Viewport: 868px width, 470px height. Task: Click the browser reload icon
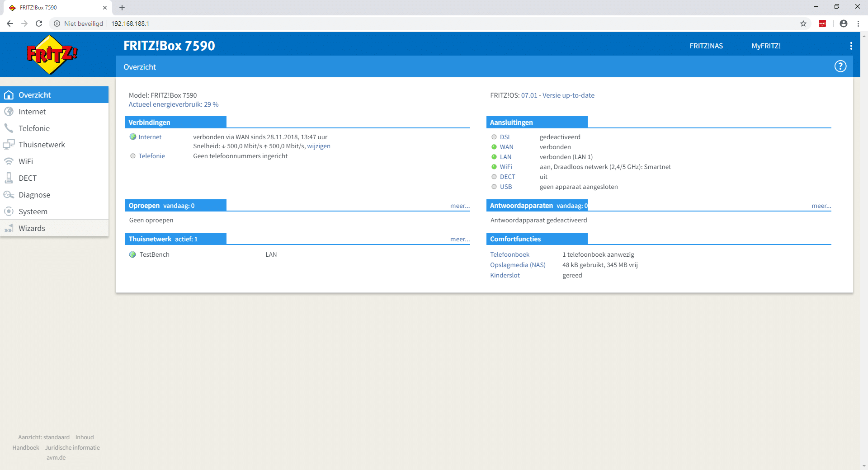coord(39,23)
